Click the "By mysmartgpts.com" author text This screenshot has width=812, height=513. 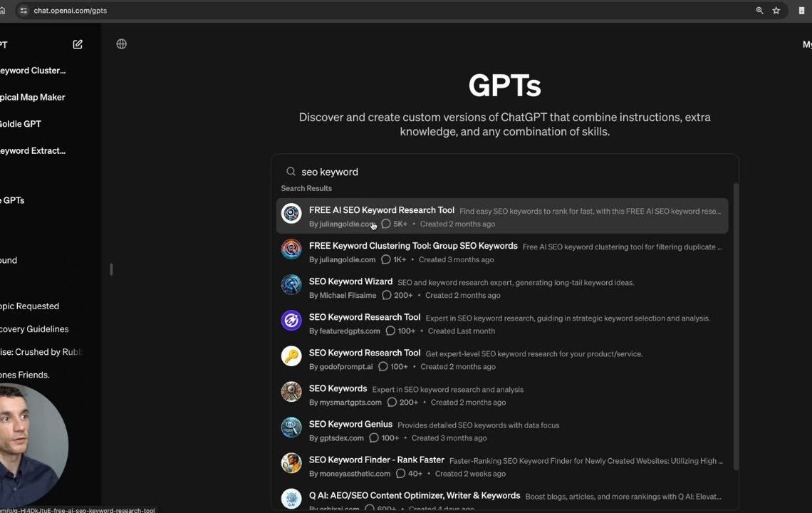345,402
